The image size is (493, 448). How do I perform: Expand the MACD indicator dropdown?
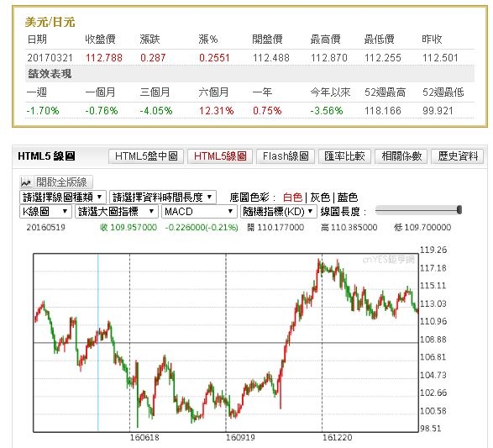pos(199,212)
